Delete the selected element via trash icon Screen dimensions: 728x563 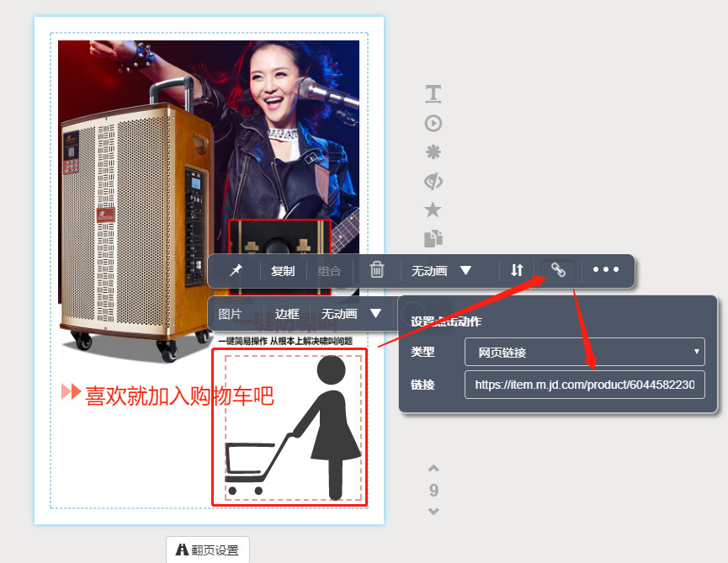click(x=377, y=270)
